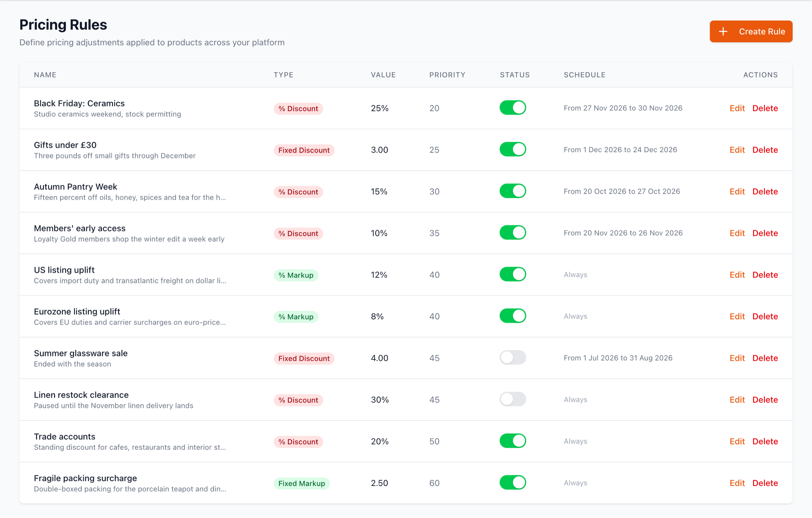Click the Priority column header
Viewport: 812px width, 518px height.
coord(447,75)
